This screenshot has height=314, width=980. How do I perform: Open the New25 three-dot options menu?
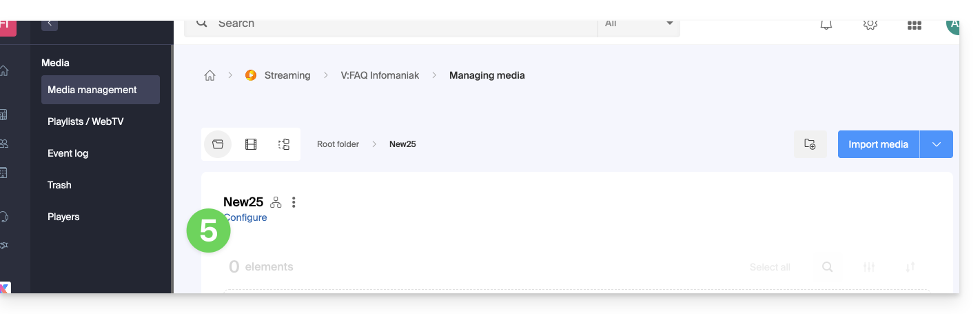294,202
